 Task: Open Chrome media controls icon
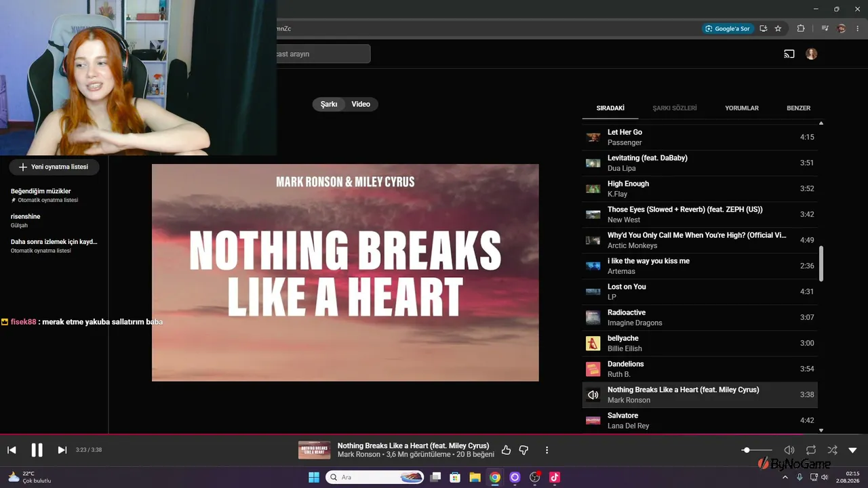(x=825, y=28)
